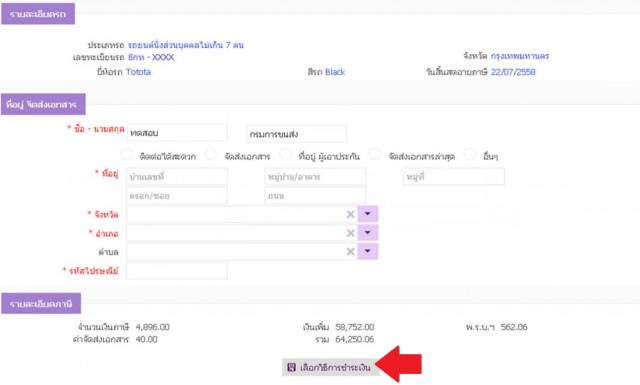Expand the อำเภอ dropdown list
The height and width of the screenshot is (385, 640).
point(368,233)
